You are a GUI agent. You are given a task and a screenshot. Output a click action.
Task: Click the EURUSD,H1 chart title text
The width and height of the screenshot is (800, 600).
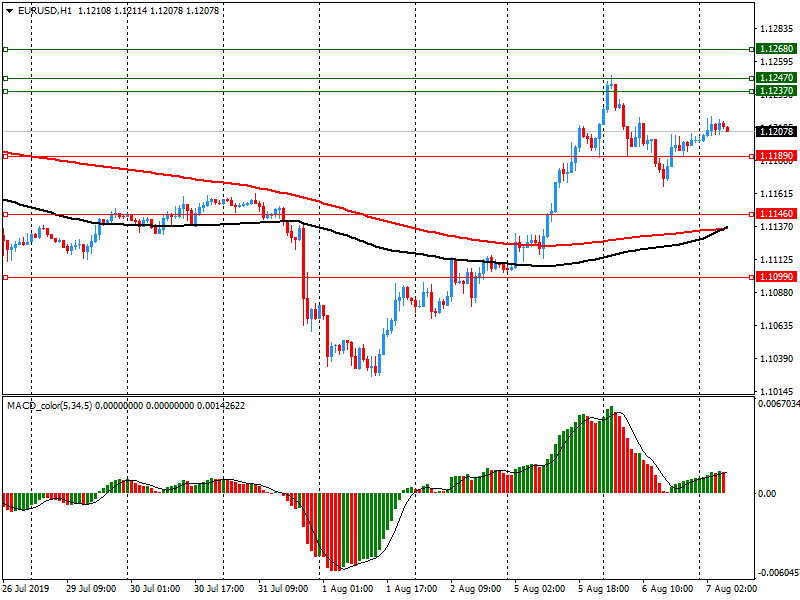[45, 11]
